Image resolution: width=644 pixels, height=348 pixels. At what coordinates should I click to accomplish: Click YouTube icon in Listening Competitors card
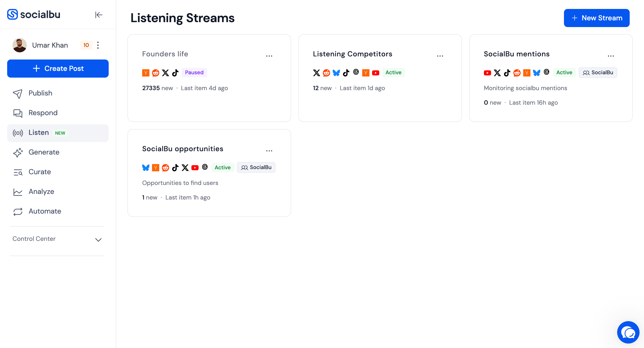point(375,73)
